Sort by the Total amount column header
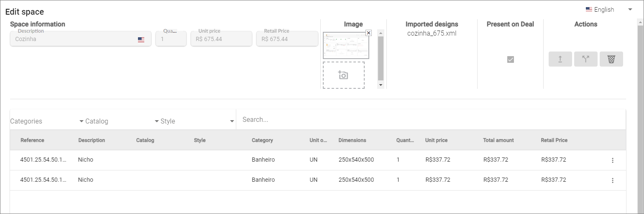The image size is (644, 214). 498,140
